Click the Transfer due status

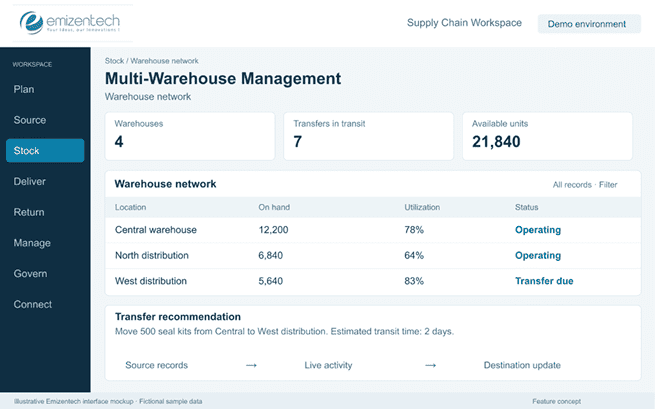click(544, 281)
